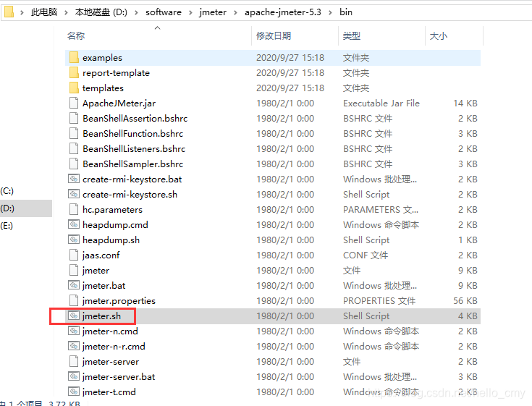Click the ApacheJMeter.jar file icon
This screenshot has width=532, height=406.
[74, 103]
